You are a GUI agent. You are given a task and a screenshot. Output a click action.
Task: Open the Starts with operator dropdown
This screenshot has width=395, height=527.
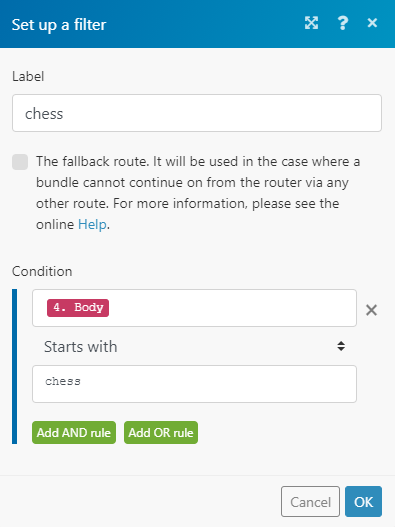pos(194,346)
